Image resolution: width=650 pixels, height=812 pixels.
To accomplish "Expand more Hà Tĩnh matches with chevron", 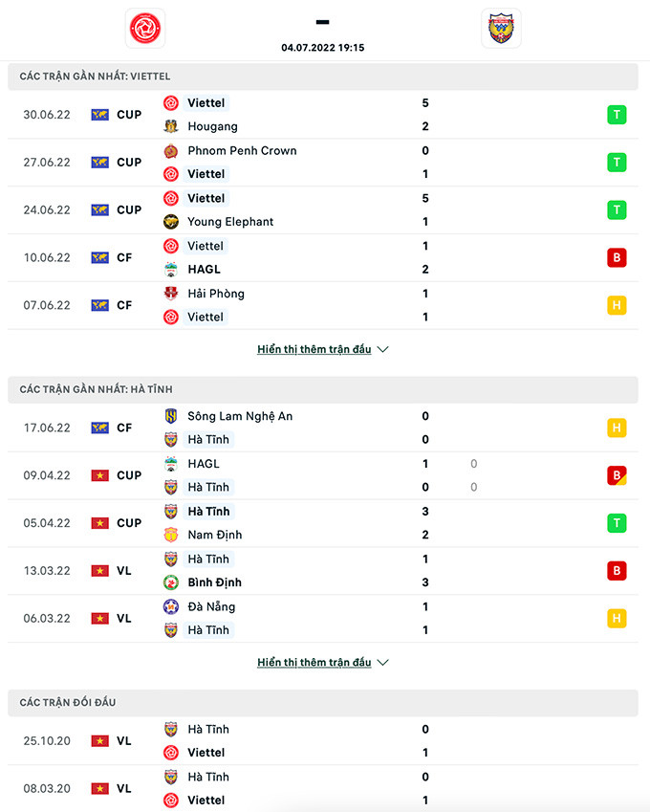I will point(382,663).
